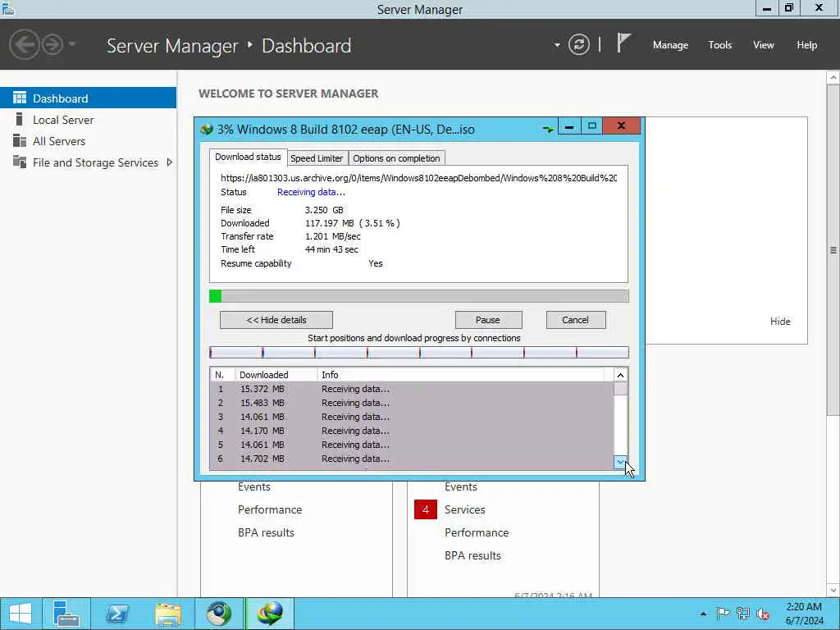Open the browser globe icon on taskbar
Screen dimensions: 840x630
[219, 614]
